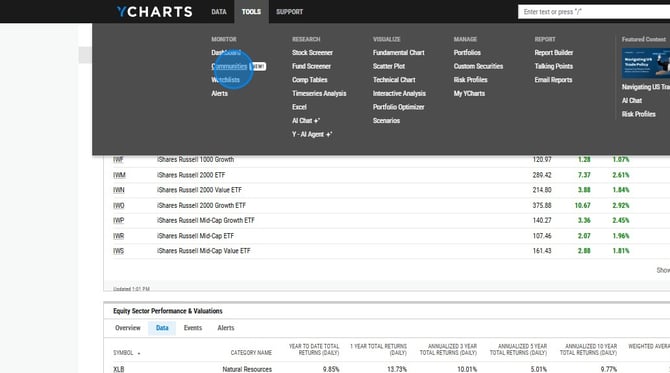The width and height of the screenshot is (670, 373).
Task: Click the YCharts logo
Action: tap(154, 12)
